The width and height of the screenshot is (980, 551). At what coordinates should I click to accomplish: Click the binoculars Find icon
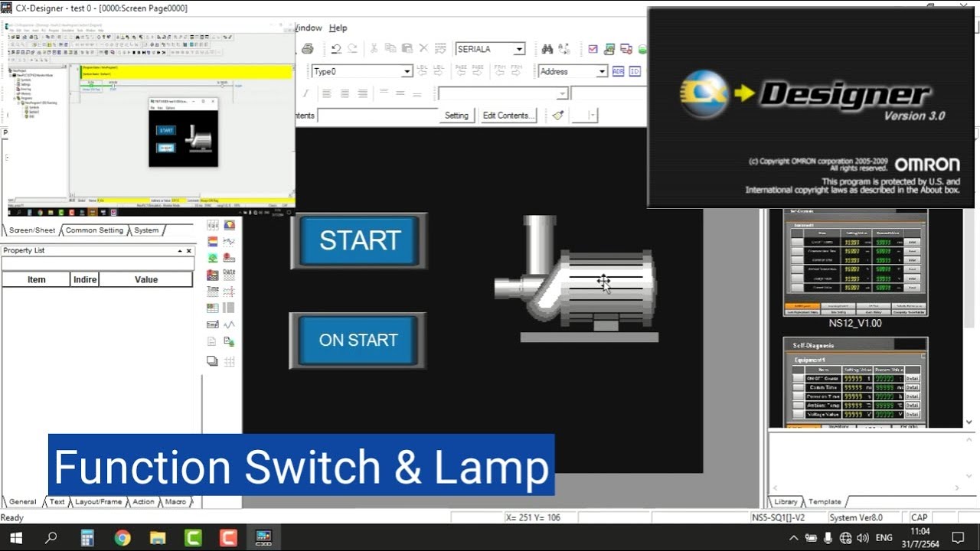[547, 49]
